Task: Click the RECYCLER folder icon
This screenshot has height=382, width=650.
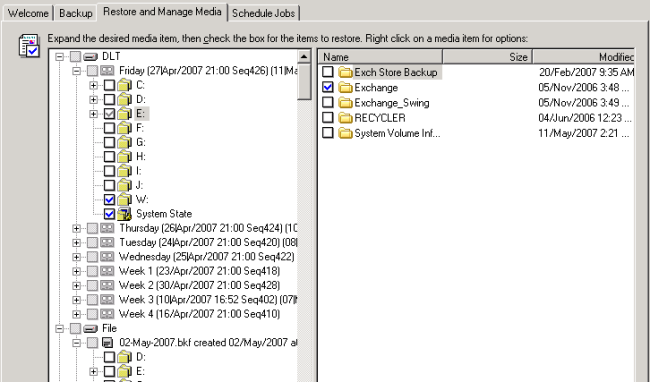Action: (345, 118)
